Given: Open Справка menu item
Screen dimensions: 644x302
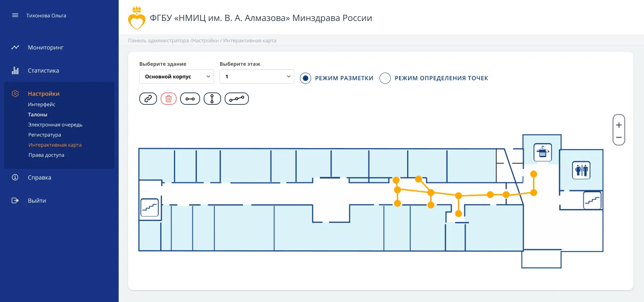Looking at the screenshot, I should (39, 177).
